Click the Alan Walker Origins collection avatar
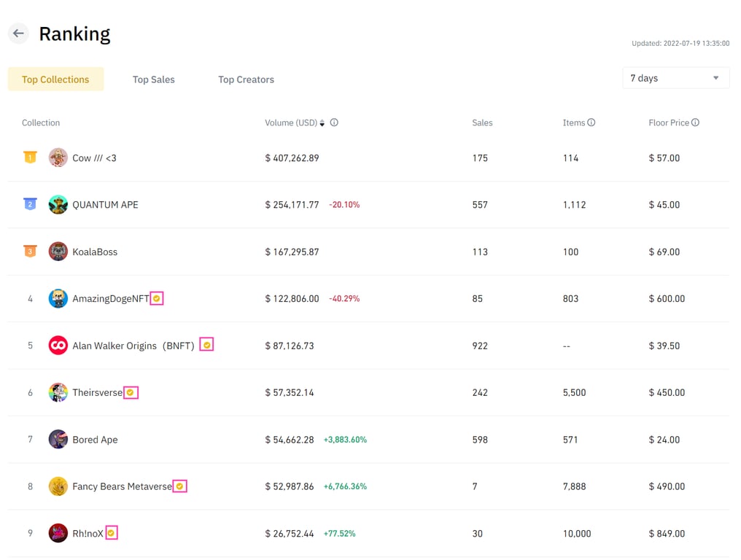 click(58, 345)
